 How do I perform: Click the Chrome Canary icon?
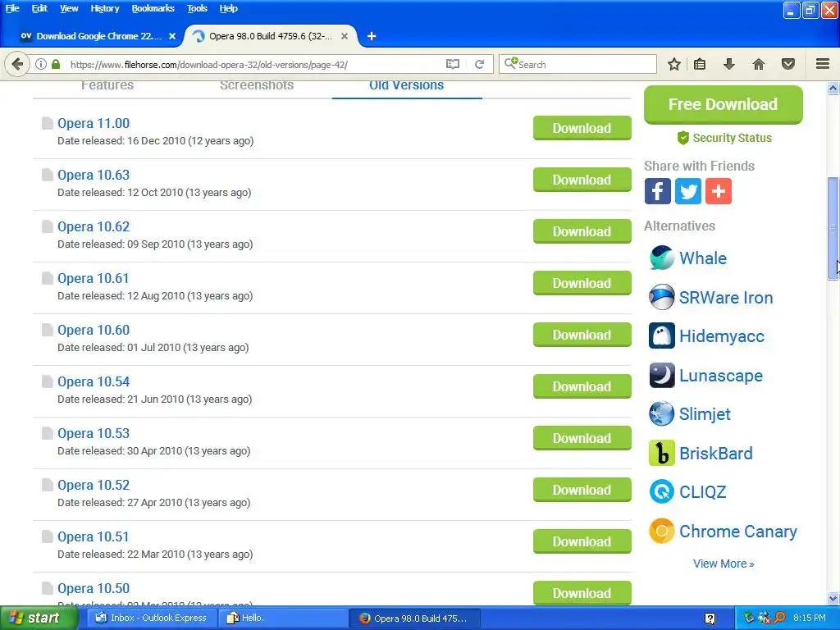tap(662, 532)
